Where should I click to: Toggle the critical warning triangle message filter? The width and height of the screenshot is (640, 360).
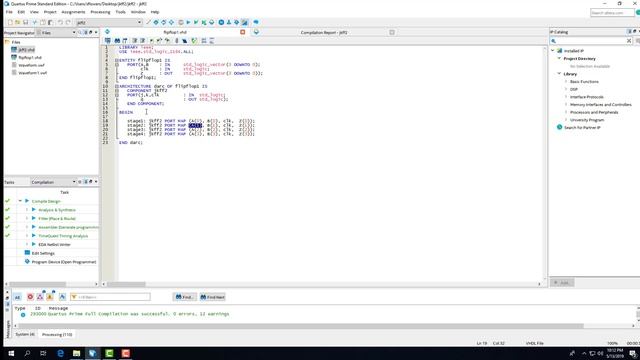pos(40,297)
